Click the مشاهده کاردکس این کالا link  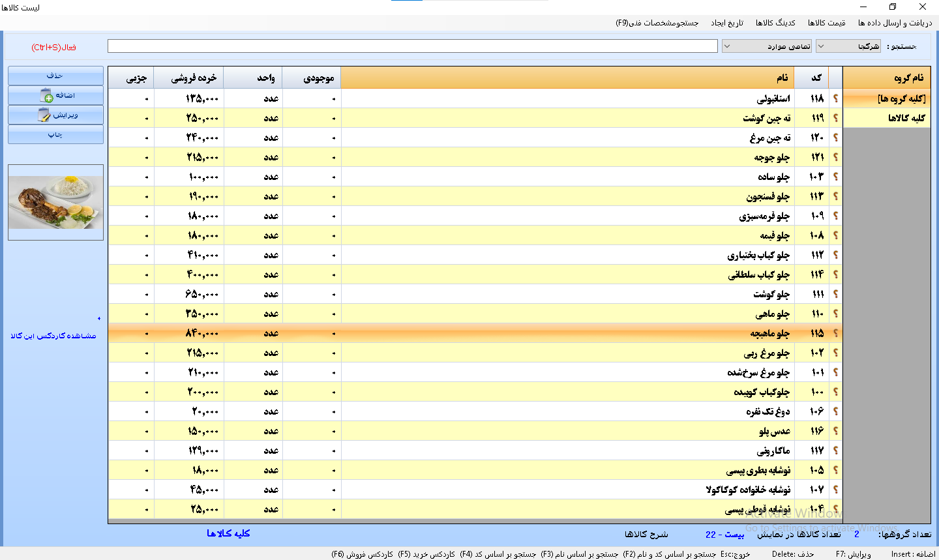pyautogui.click(x=53, y=336)
